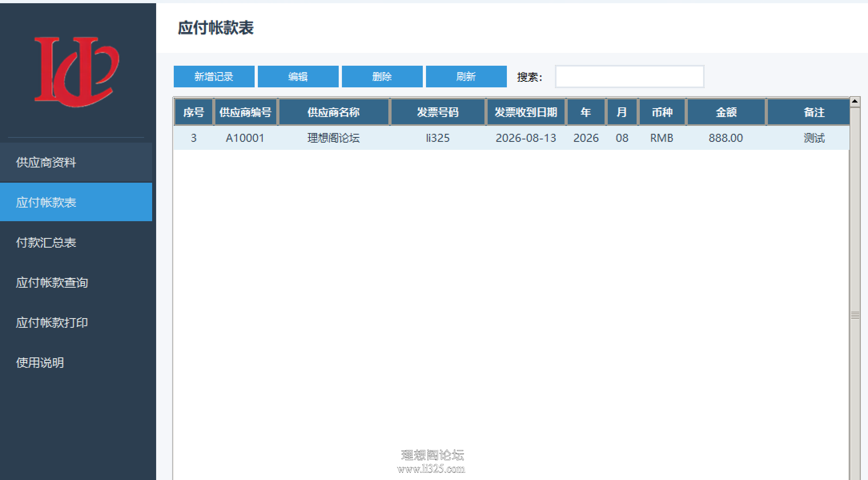Screen dimensions: 868x480
Task: Select row cell with 序号 3
Action: click(x=194, y=138)
